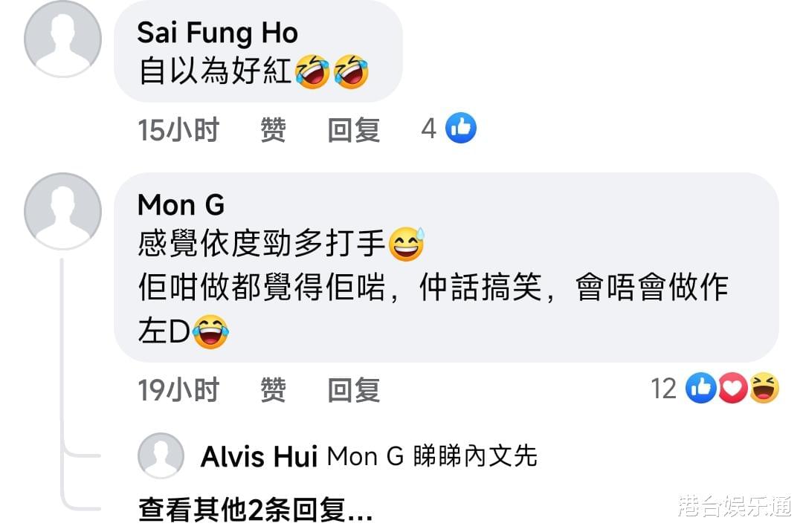Open Sai Fung Ho's profile avatar
Viewport: 803px width, 532px height.
coord(62,39)
